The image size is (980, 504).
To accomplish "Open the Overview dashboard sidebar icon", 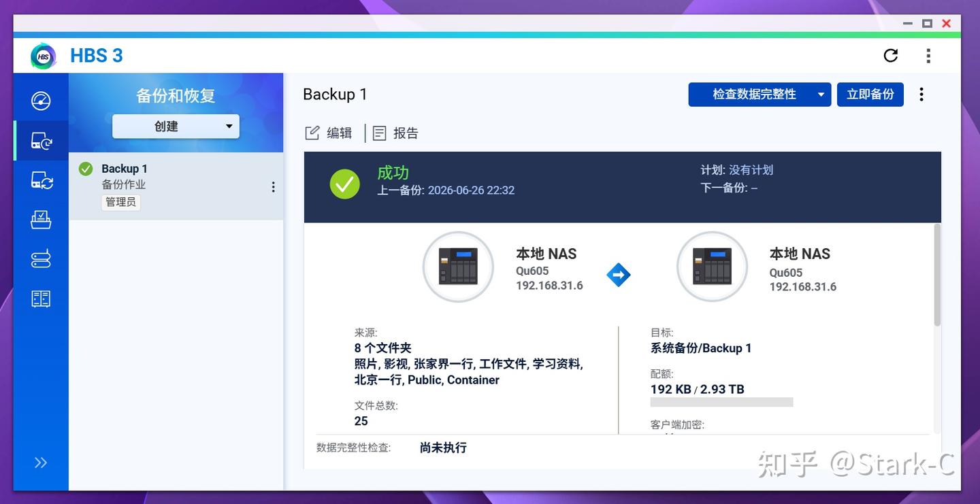I will tap(41, 101).
